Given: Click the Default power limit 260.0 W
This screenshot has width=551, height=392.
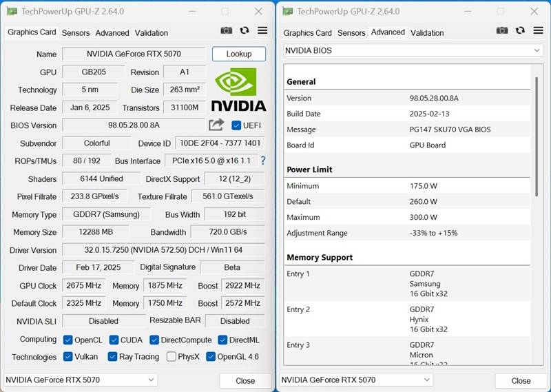Looking at the screenshot, I should 423,202.
